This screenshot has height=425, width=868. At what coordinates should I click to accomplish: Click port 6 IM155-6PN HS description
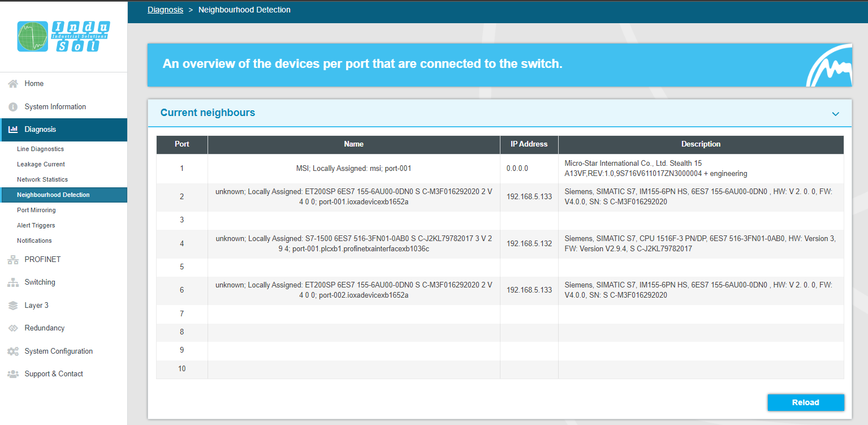click(x=701, y=290)
